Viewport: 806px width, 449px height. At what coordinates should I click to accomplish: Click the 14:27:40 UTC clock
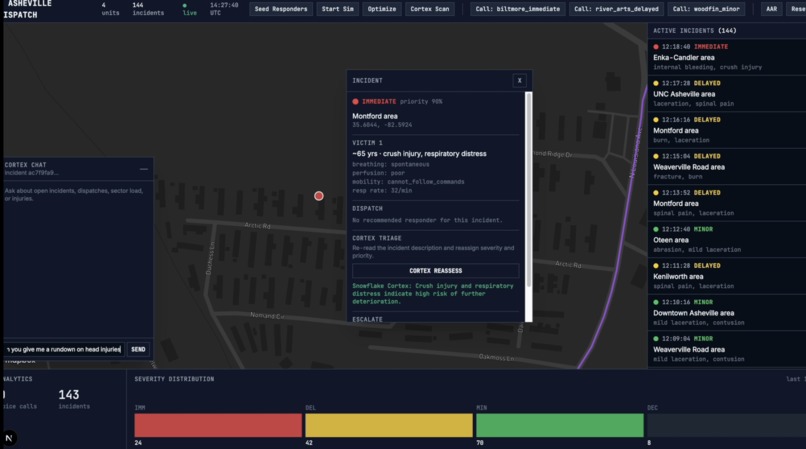click(224, 9)
